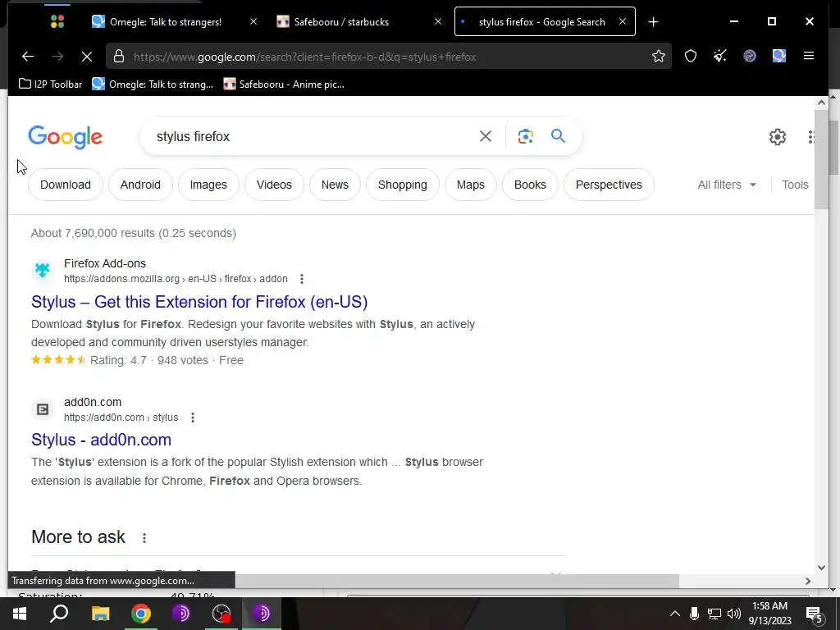This screenshot has height=630, width=840.
Task: Switch to News results
Action: (335, 185)
